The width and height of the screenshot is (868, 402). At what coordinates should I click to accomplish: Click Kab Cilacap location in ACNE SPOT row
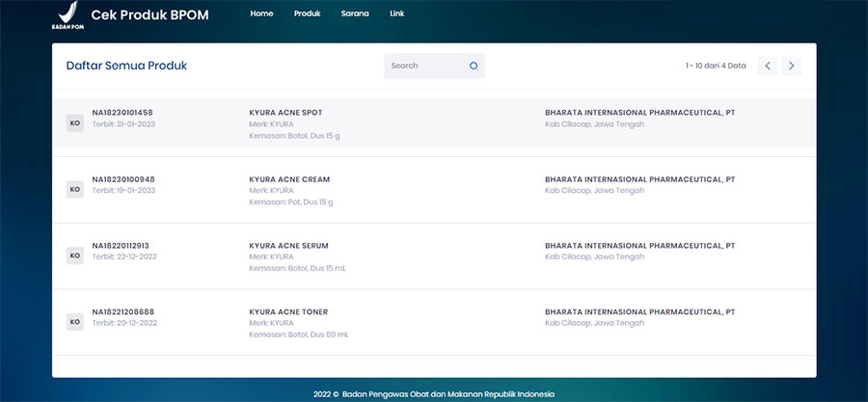coord(594,124)
